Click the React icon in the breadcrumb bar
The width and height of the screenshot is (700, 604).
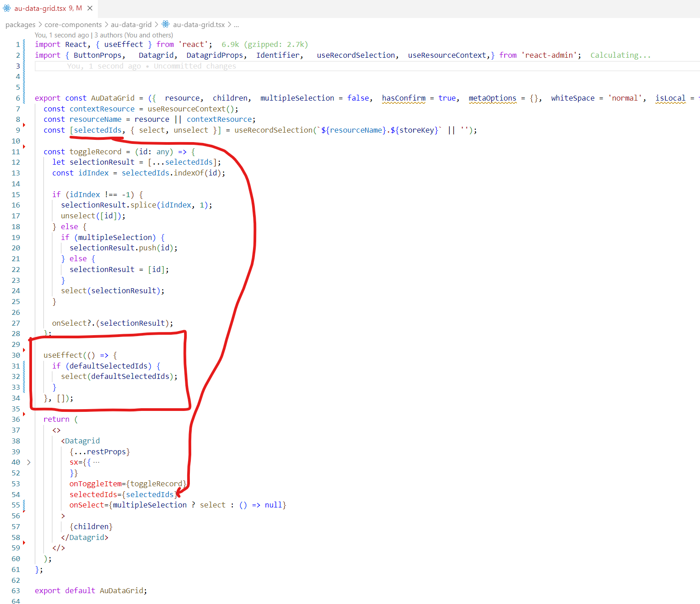click(165, 24)
